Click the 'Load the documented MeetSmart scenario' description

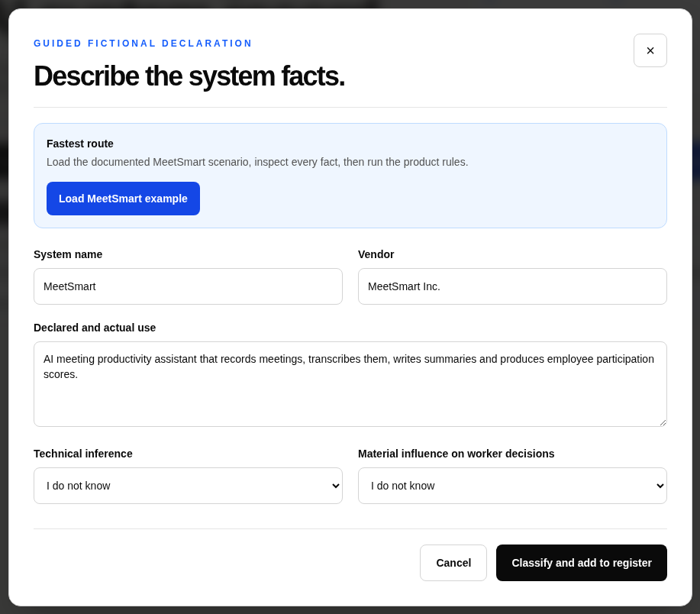[x=257, y=162]
